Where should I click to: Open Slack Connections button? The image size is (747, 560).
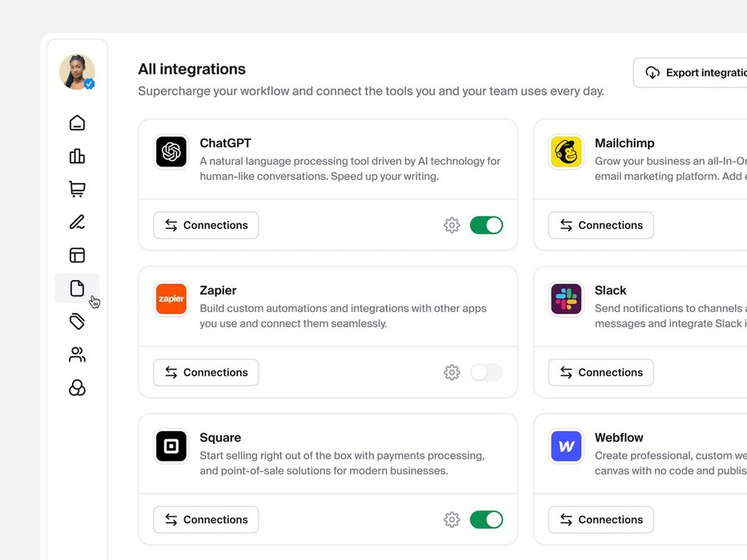click(x=600, y=372)
